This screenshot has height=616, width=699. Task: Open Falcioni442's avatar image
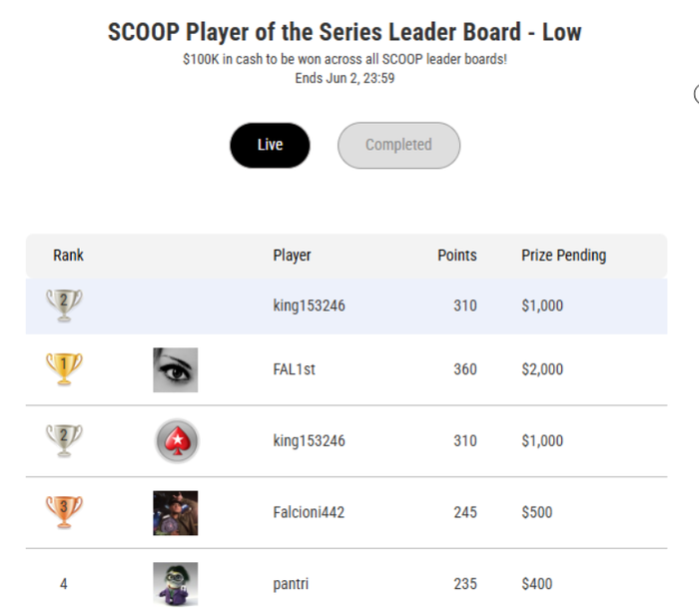click(x=175, y=513)
